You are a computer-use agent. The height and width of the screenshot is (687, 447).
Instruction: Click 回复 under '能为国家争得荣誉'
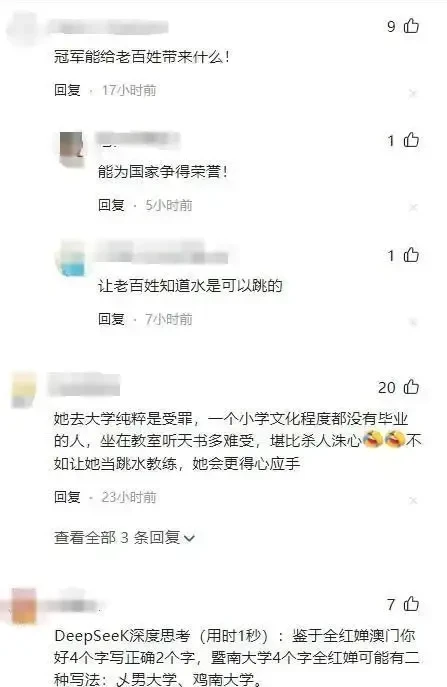coord(111,205)
